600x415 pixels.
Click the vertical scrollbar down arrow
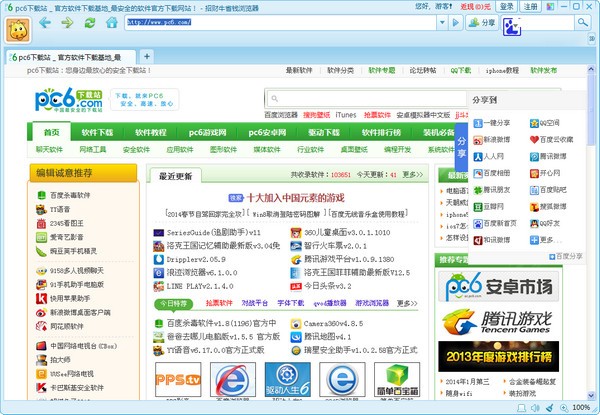coord(591,395)
